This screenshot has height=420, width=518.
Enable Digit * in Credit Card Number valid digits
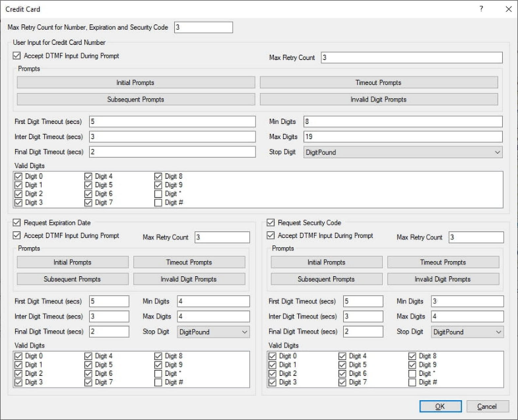tap(158, 194)
